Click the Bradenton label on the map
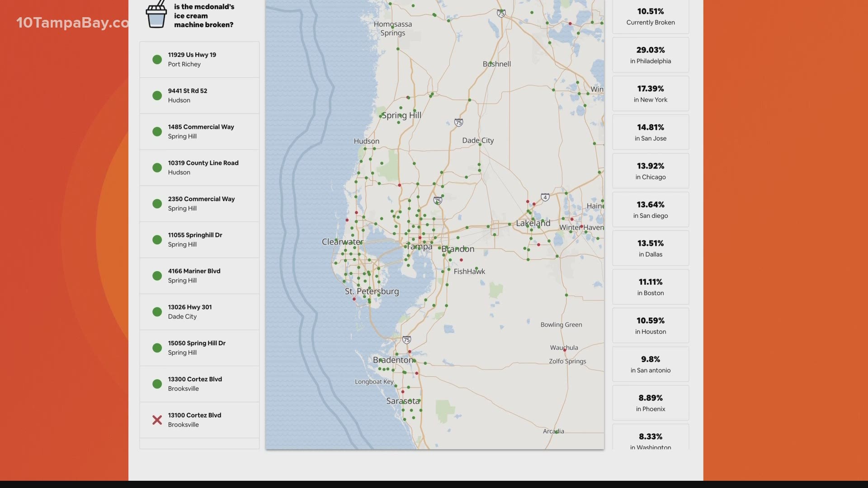 393,360
